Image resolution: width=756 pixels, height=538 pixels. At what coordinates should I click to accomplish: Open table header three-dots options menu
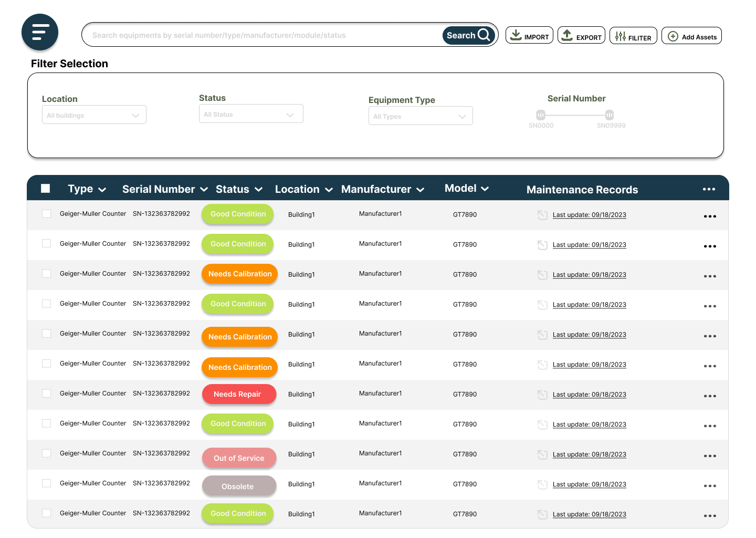(709, 189)
